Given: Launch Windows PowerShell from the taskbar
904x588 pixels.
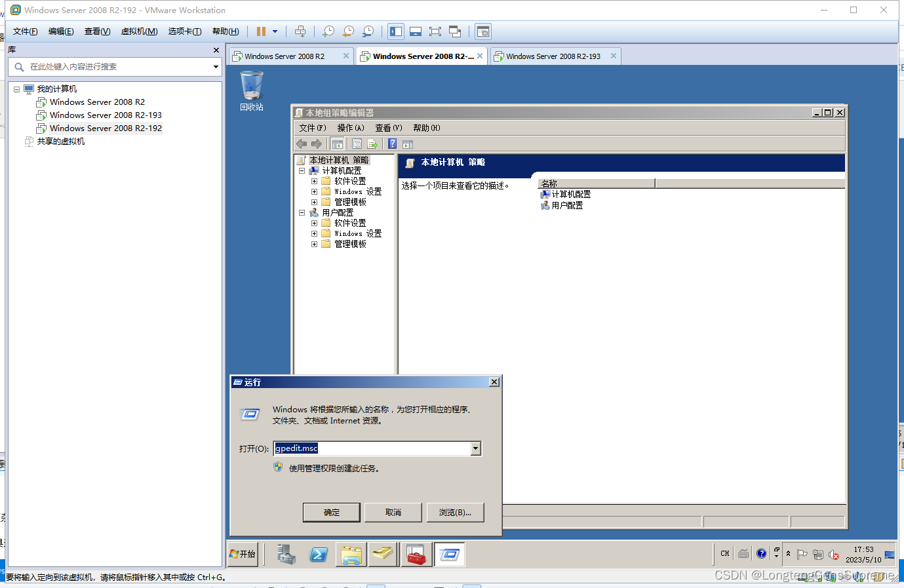Looking at the screenshot, I should click(319, 555).
